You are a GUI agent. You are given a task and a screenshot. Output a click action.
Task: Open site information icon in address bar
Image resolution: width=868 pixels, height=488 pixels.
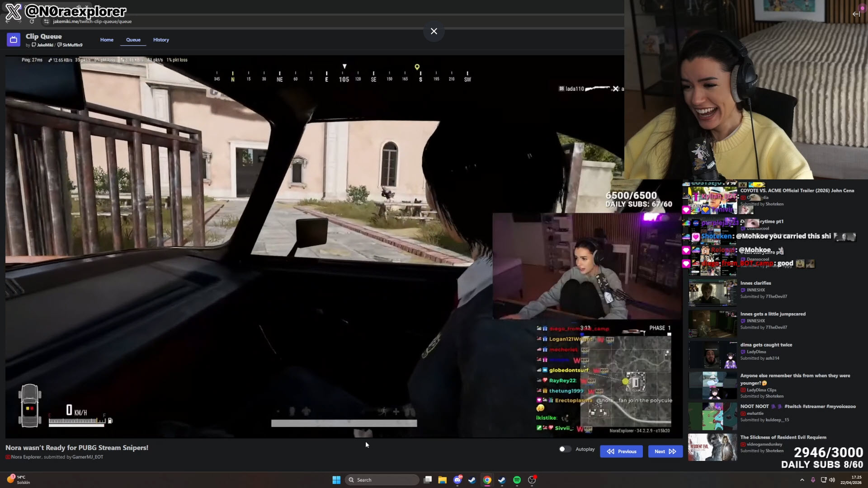click(x=46, y=21)
